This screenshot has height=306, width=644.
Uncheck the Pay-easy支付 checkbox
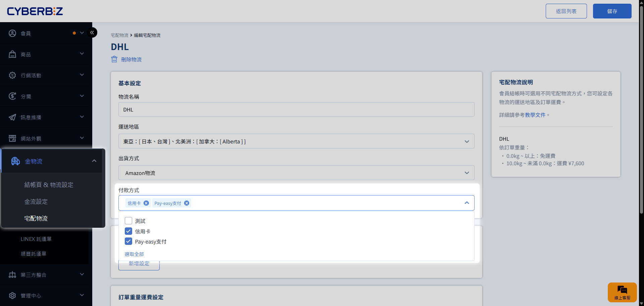tap(128, 241)
